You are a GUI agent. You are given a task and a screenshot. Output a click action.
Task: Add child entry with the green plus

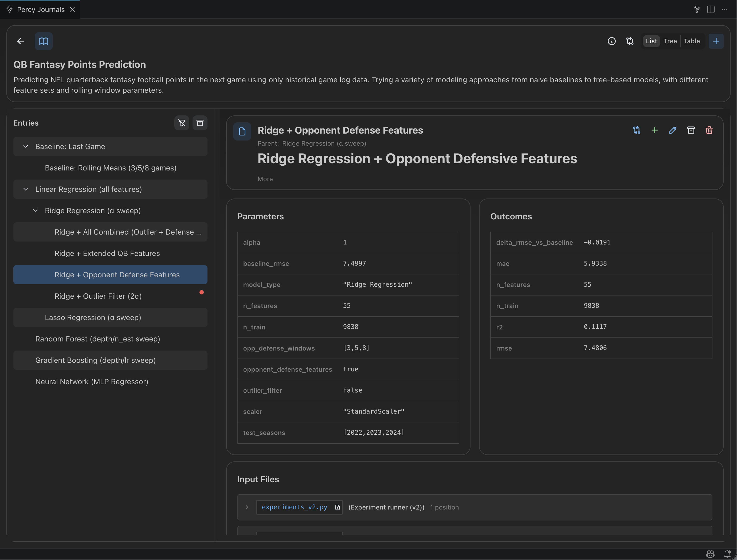pyautogui.click(x=654, y=130)
